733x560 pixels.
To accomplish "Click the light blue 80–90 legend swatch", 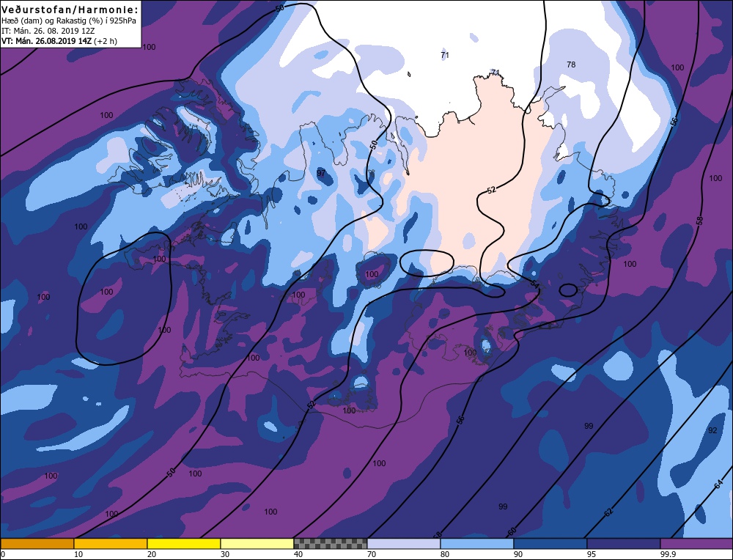I will (477, 544).
